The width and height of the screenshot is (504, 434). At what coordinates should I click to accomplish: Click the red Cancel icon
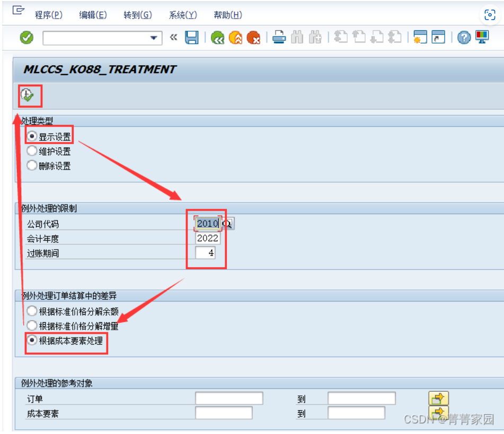click(254, 38)
